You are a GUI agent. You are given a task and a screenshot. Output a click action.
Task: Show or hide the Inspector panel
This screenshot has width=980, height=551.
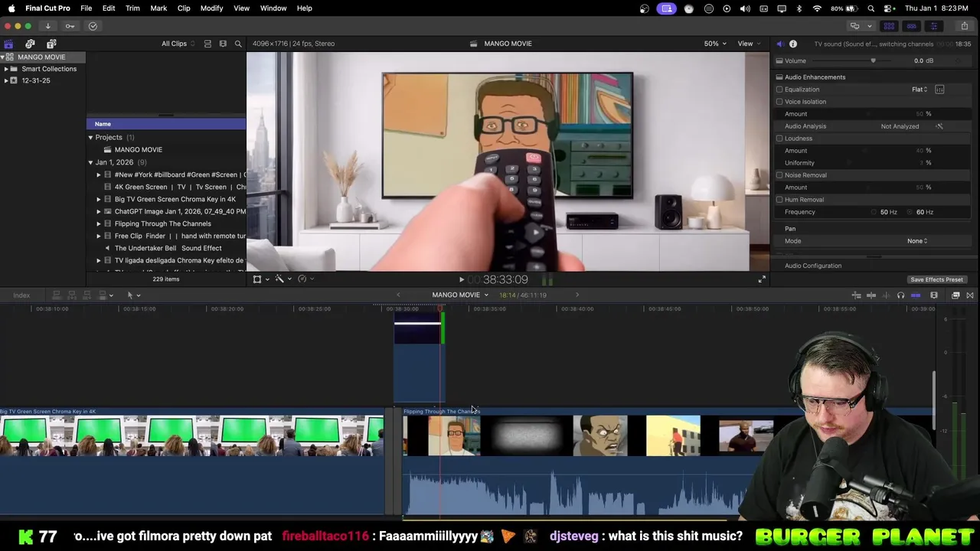click(x=933, y=26)
